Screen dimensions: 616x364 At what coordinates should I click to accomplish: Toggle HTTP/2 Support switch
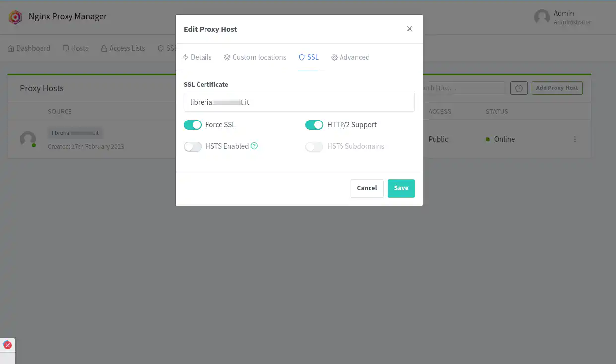coord(314,125)
